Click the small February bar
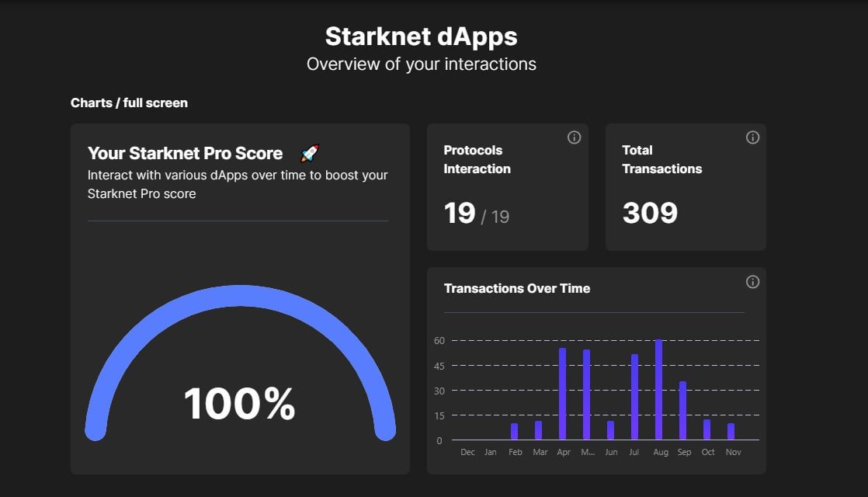The image size is (868, 497). [513, 432]
